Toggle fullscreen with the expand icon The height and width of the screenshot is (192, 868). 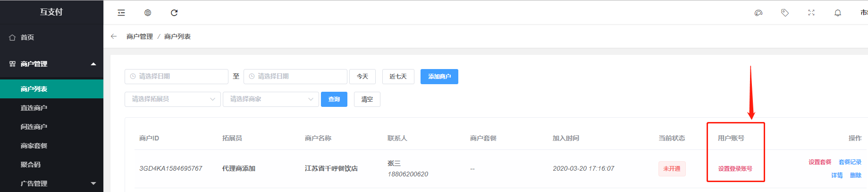point(811,13)
